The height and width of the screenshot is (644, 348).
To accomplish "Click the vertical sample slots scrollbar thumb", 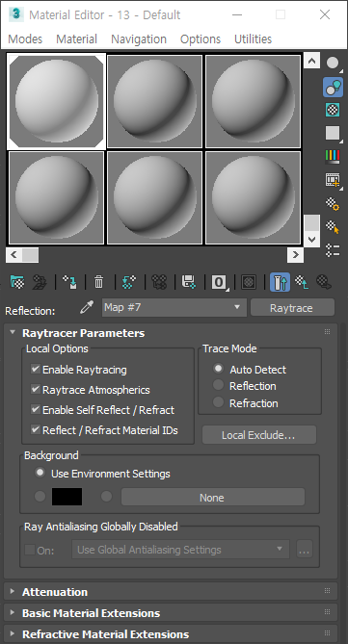I will coord(311,222).
